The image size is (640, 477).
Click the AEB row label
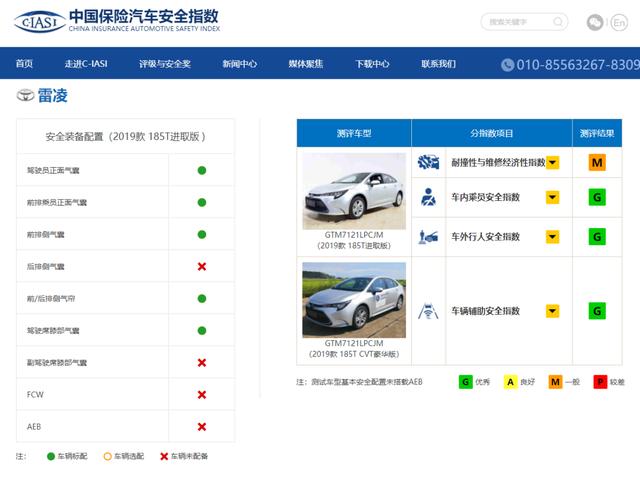(x=34, y=426)
